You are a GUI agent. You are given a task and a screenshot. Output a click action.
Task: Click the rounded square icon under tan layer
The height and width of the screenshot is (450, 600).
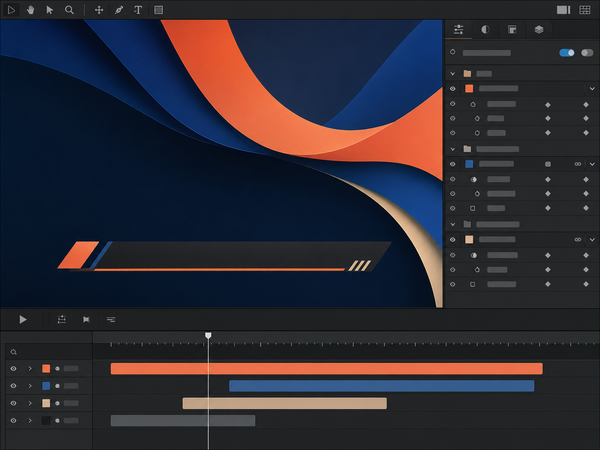(473, 284)
